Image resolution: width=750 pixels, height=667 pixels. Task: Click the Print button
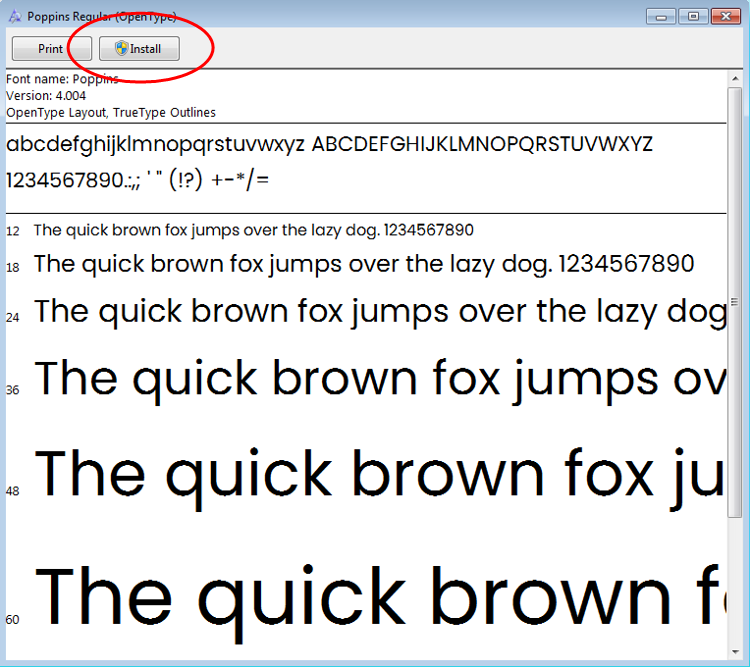52,49
